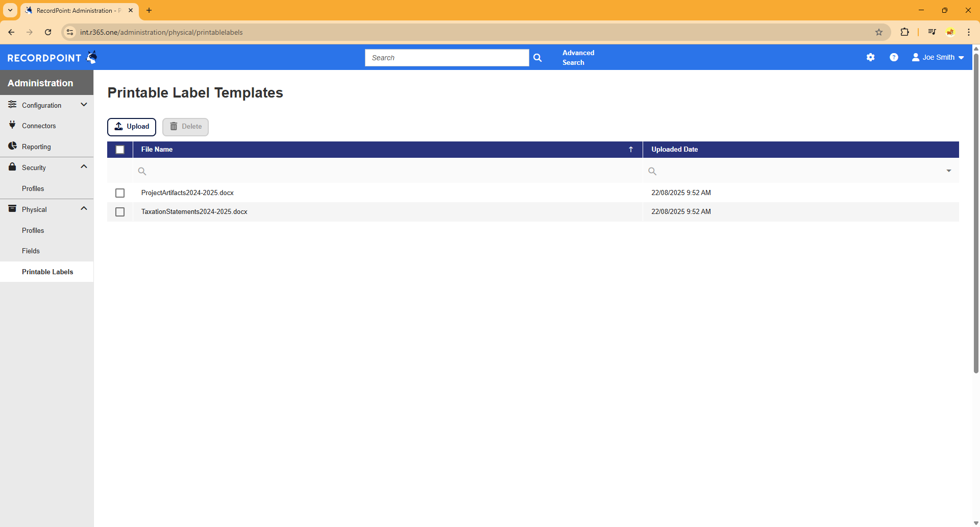Open the browser Extensions puzzle icon
The image size is (980, 527).
click(904, 32)
